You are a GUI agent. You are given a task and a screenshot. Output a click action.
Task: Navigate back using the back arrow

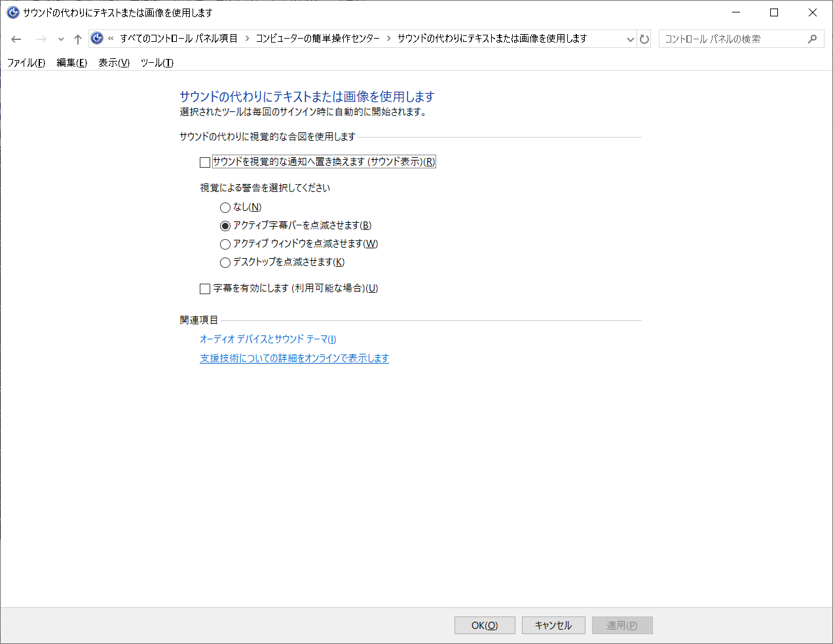point(16,39)
